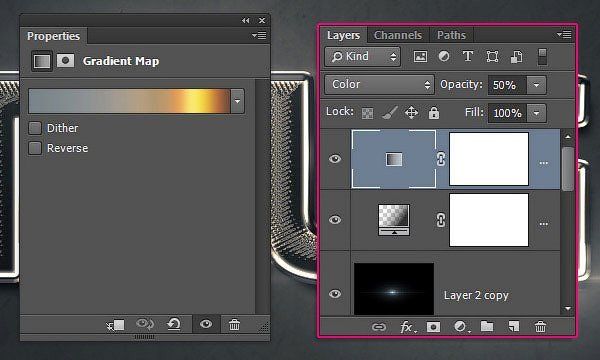Open the Properties panel flyout menu

coord(259,36)
